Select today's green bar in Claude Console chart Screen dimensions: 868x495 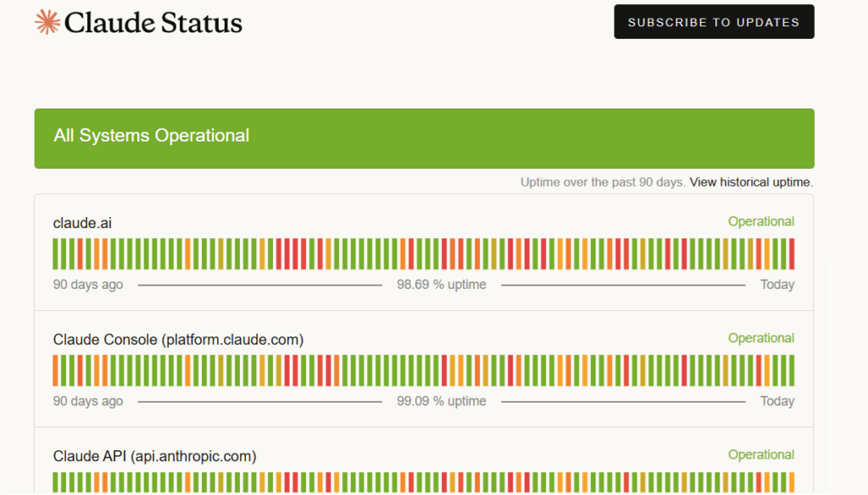click(793, 370)
